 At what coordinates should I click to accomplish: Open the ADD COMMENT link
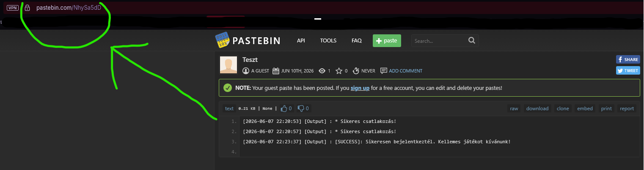click(405, 71)
